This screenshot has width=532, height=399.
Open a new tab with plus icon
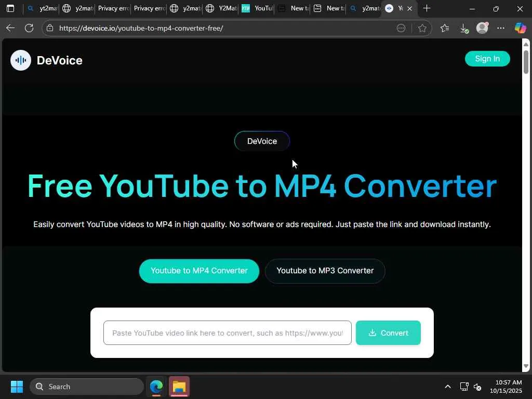pyautogui.click(x=427, y=8)
